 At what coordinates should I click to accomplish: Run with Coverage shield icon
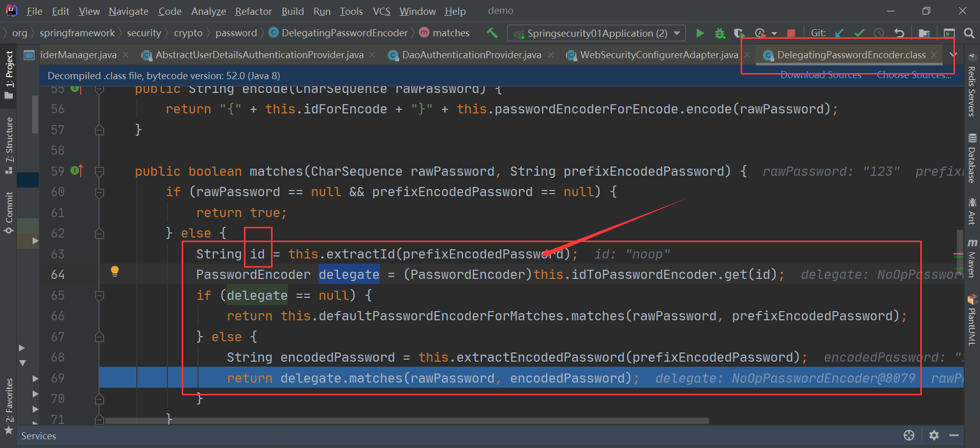click(x=739, y=33)
